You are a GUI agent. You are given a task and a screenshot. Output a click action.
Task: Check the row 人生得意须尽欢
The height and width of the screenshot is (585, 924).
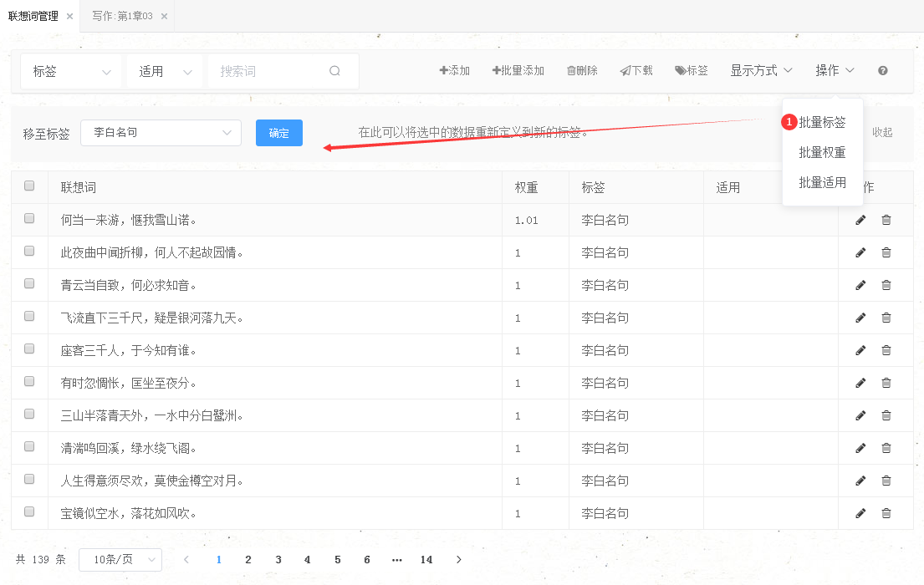tap(29, 479)
